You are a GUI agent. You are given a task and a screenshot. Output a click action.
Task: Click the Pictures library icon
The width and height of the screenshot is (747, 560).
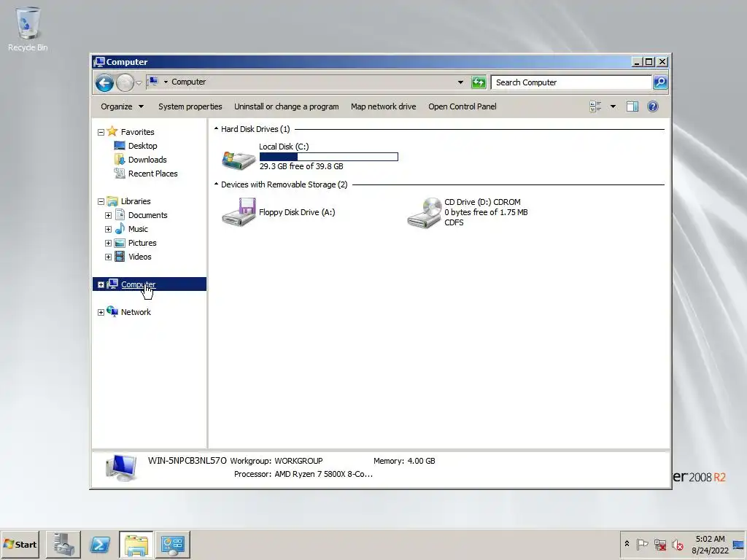click(x=120, y=243)
